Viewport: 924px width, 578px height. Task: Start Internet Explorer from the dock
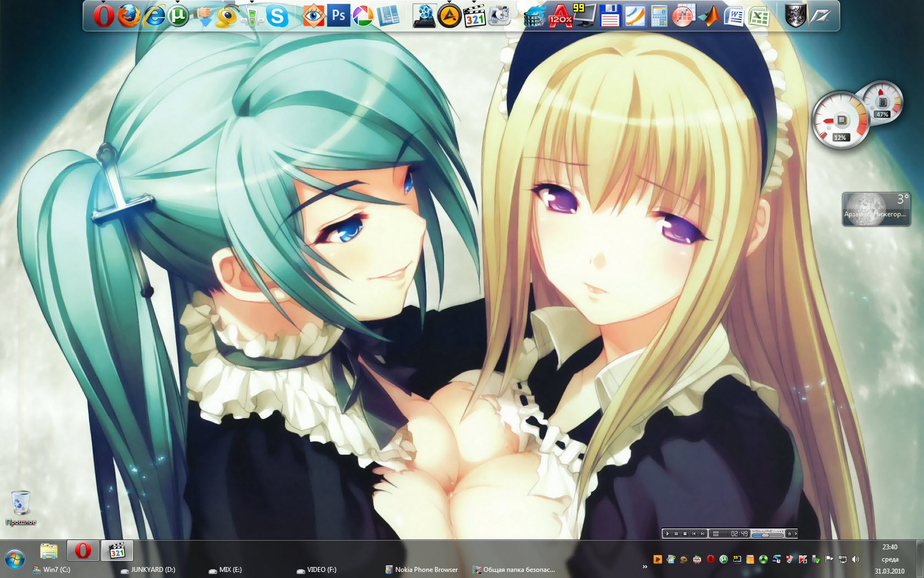[154, 15]
